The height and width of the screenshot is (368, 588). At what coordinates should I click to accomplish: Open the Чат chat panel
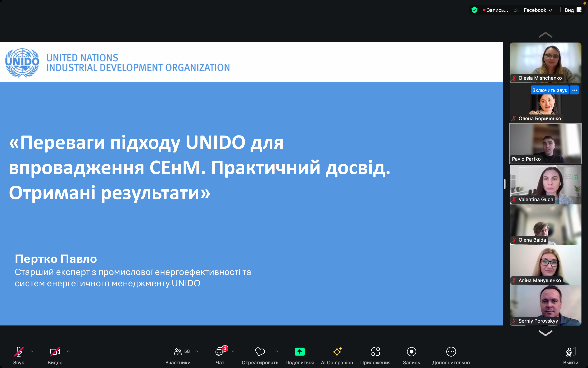coord(220,355)
